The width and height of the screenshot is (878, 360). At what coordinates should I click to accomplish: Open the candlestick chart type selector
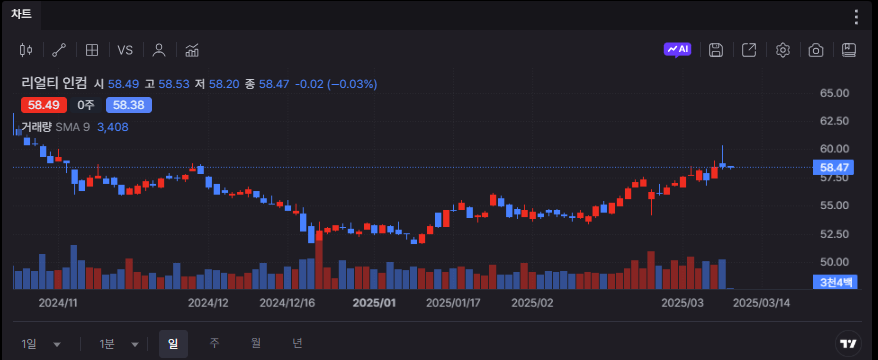[26, 50]
